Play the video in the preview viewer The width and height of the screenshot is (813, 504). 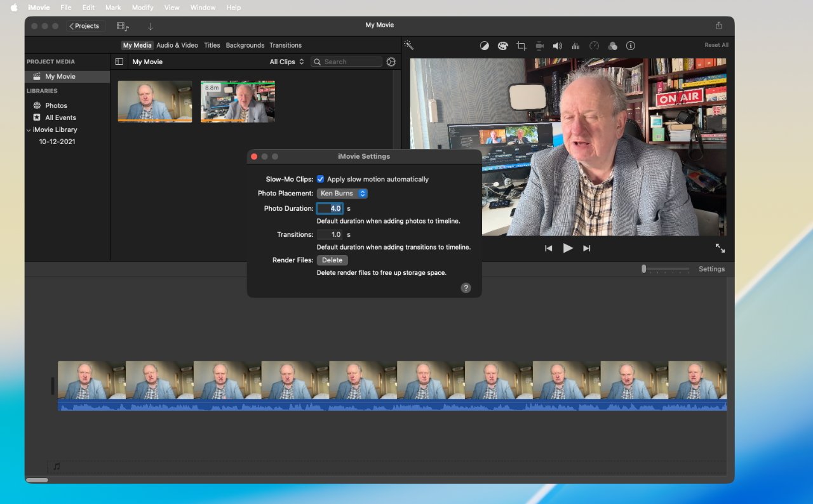tap(568, 248)
